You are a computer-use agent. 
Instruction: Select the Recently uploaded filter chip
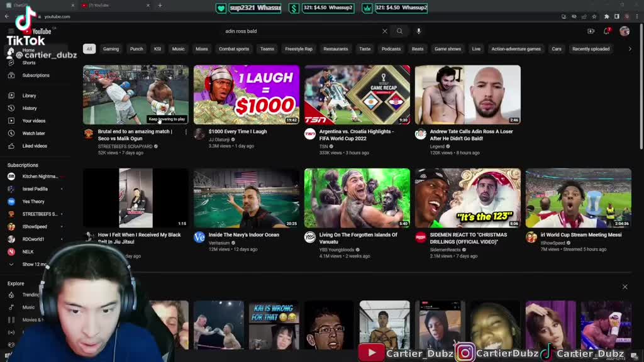pyautogui.click(x=591, y=49)
